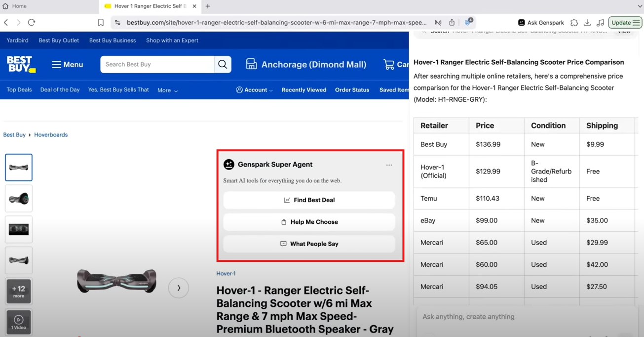Open the browser extensions puzzle icon

(x=574, y=23)
